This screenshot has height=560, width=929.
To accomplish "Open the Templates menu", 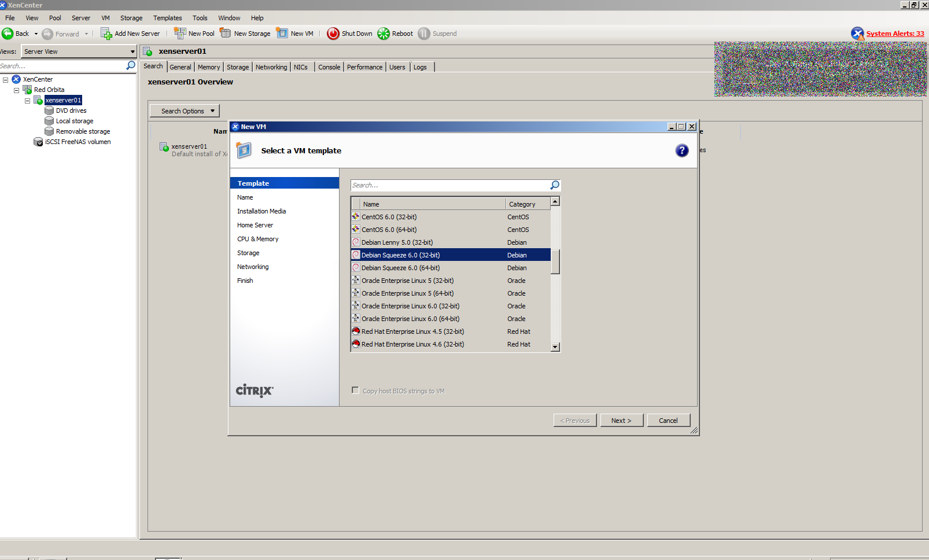I will [x=167, y=18].
